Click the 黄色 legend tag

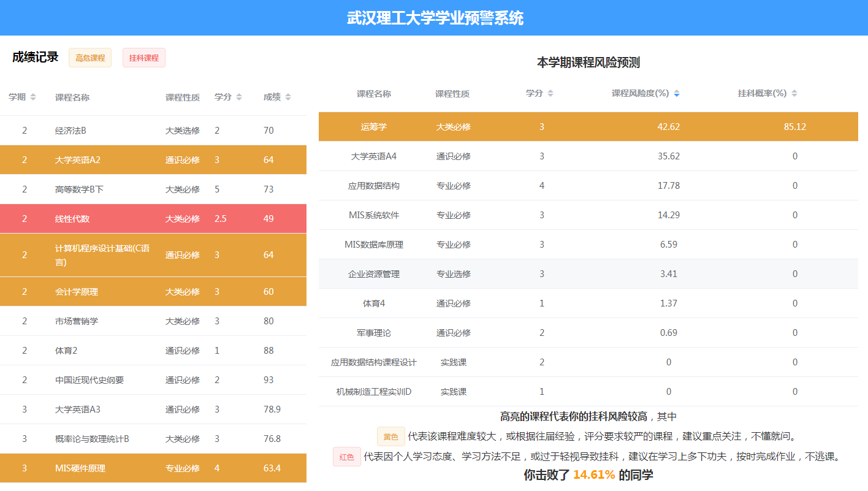click(x=391, y=437)
